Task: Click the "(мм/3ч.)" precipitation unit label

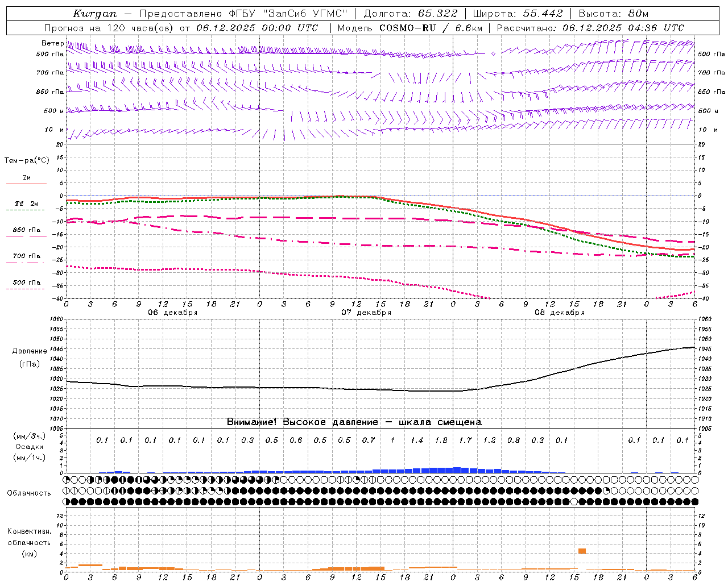Action: [x=29, y=436]
